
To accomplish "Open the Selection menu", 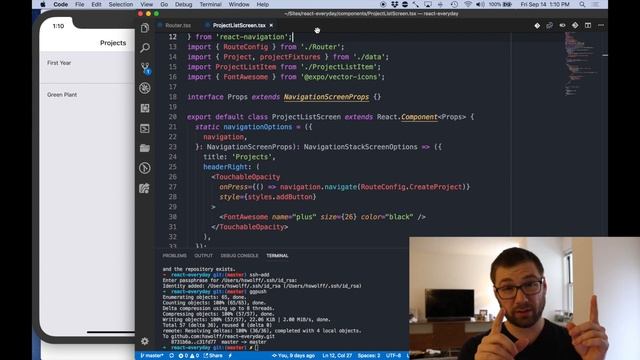I will 121,4.
